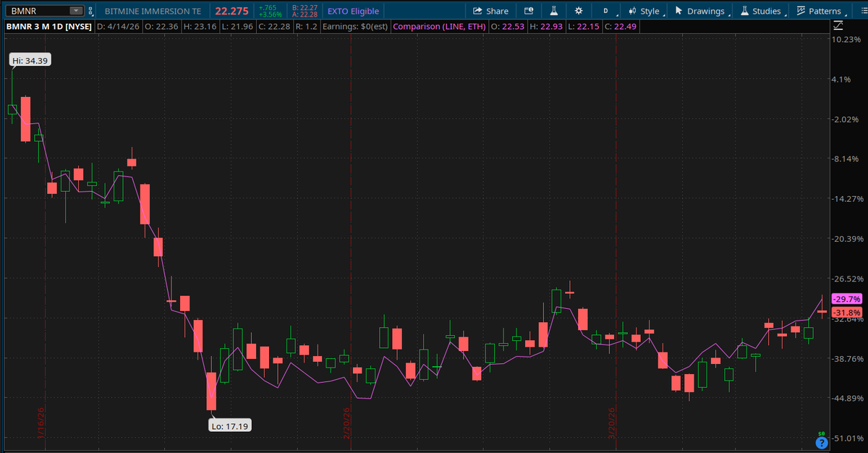Image resolution: width=868 pixels, height=453 pixels.
Task: Click the Share button
Action: (490, 11)
